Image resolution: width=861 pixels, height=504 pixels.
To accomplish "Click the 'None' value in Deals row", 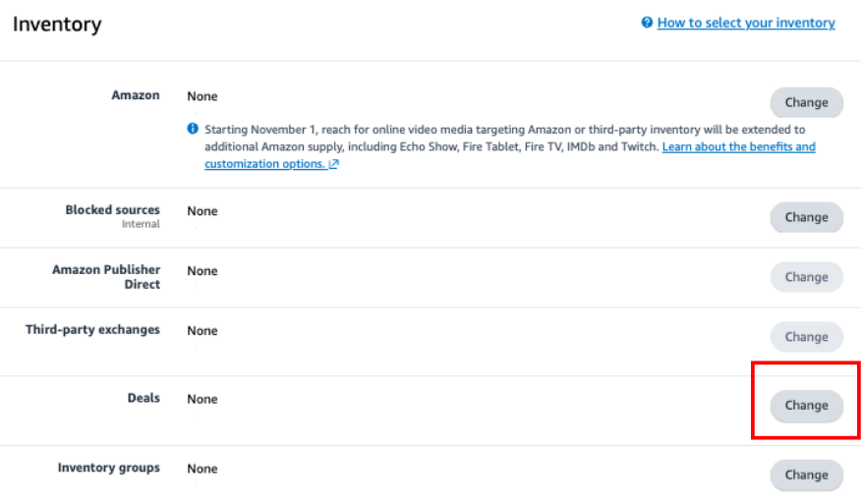I will coord(202,399).
